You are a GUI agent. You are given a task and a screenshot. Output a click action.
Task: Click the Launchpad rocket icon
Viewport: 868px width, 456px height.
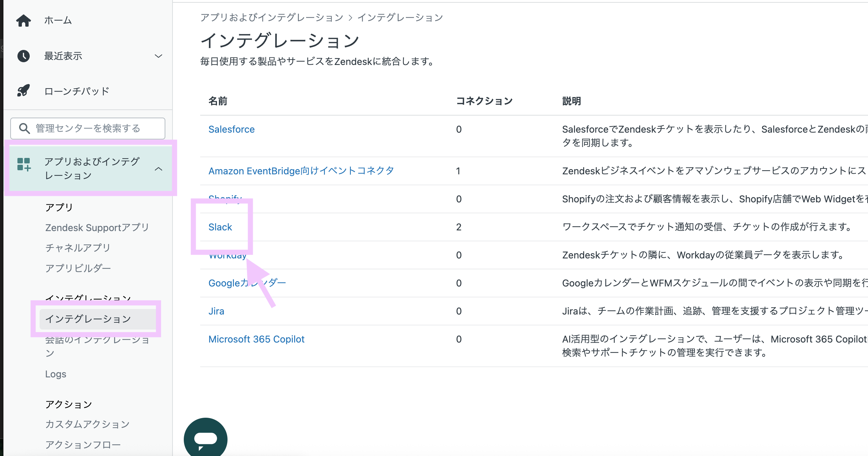(x=24, y=91)
